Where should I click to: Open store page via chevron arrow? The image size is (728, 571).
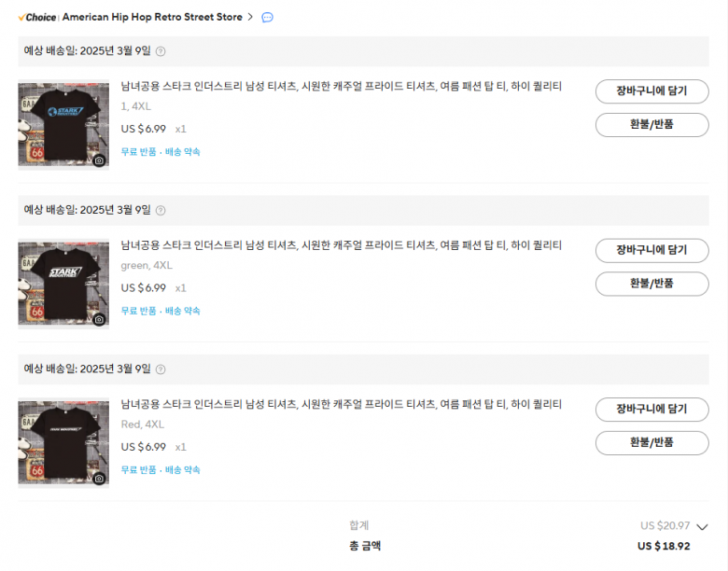pyautogui.click(x=250, y=17)
